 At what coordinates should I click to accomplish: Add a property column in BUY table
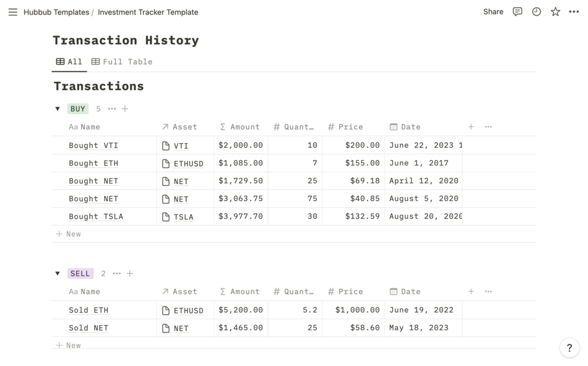(471, 127)
